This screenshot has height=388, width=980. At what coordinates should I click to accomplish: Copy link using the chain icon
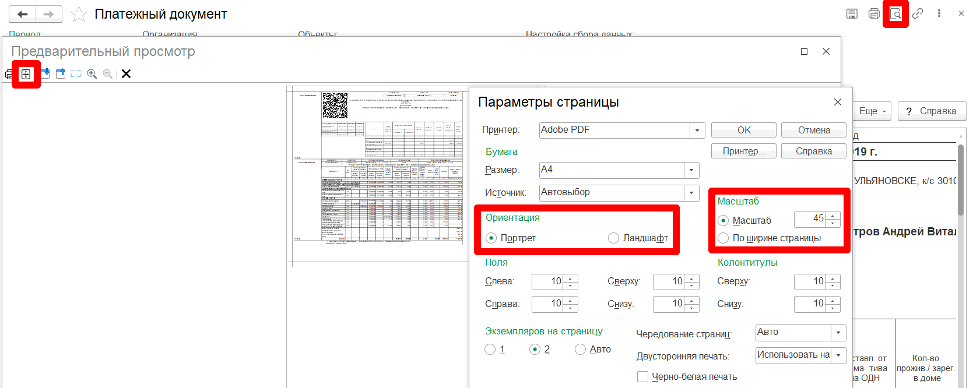pyautogui.click(x=918, y=14)
